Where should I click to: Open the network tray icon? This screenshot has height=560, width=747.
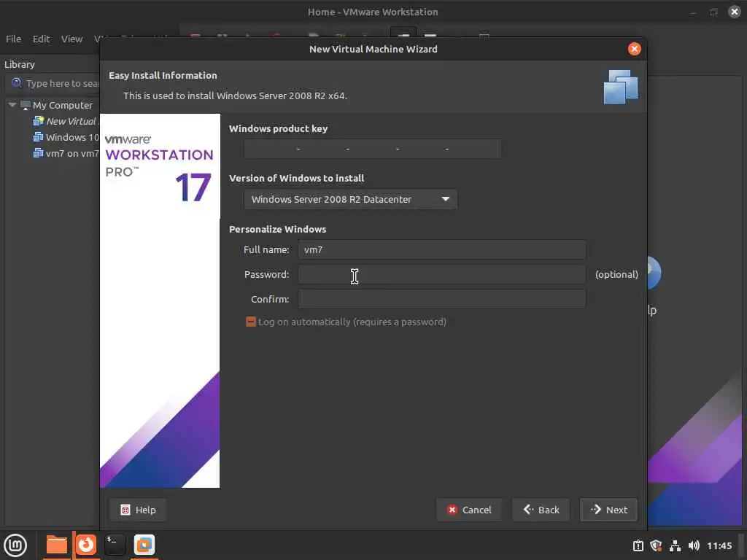point(675,545)
